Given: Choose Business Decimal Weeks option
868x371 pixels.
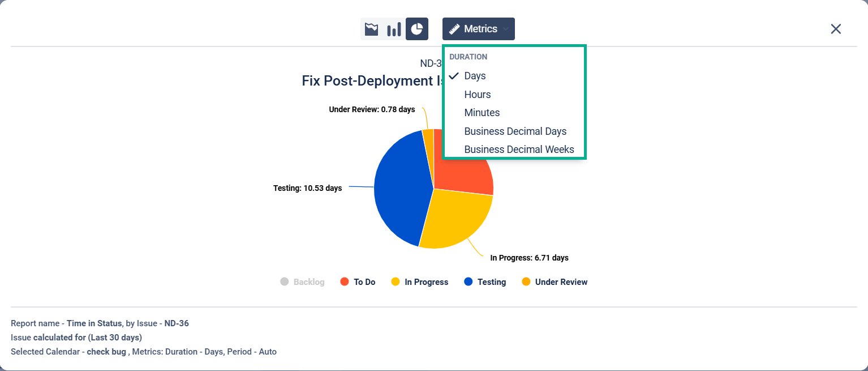Looking at the screenshot, I should click(519, 150).
